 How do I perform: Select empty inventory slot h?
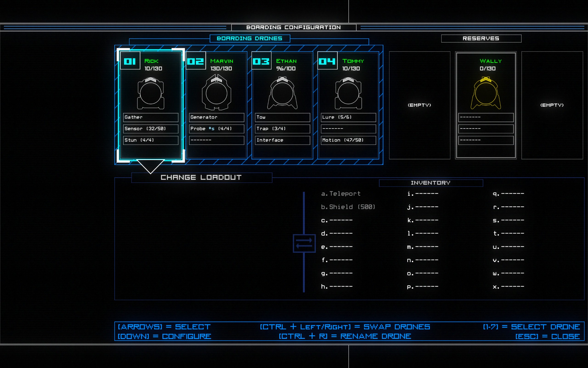tap(337, 287)
